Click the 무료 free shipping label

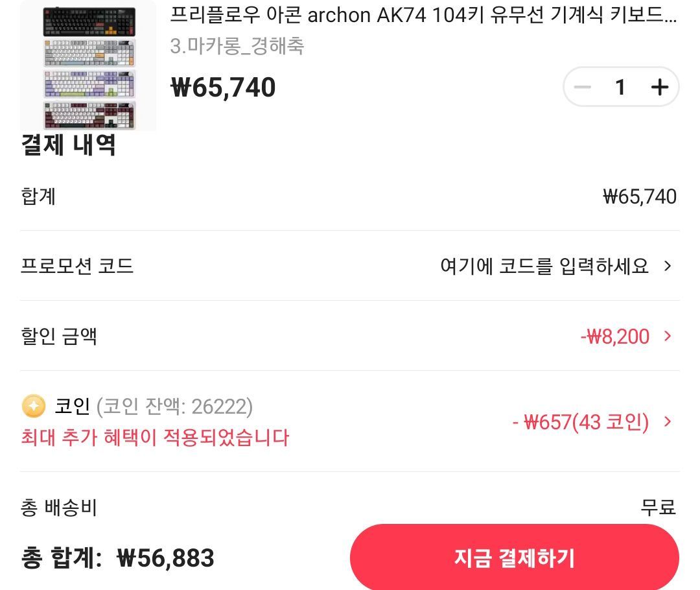click(x=658, y=508)
